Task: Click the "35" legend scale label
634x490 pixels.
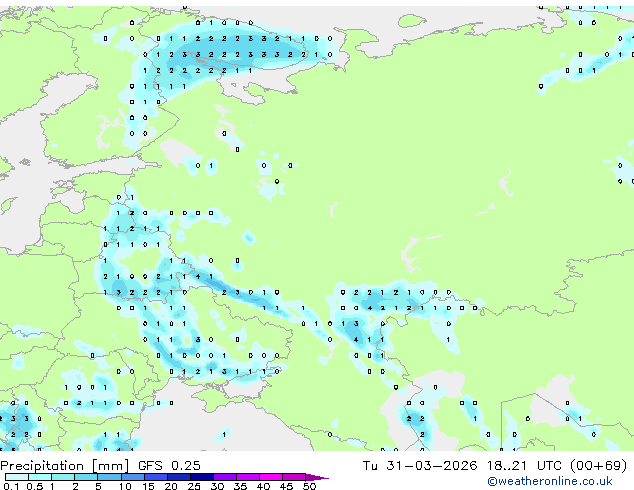Action: click(240, 486)
